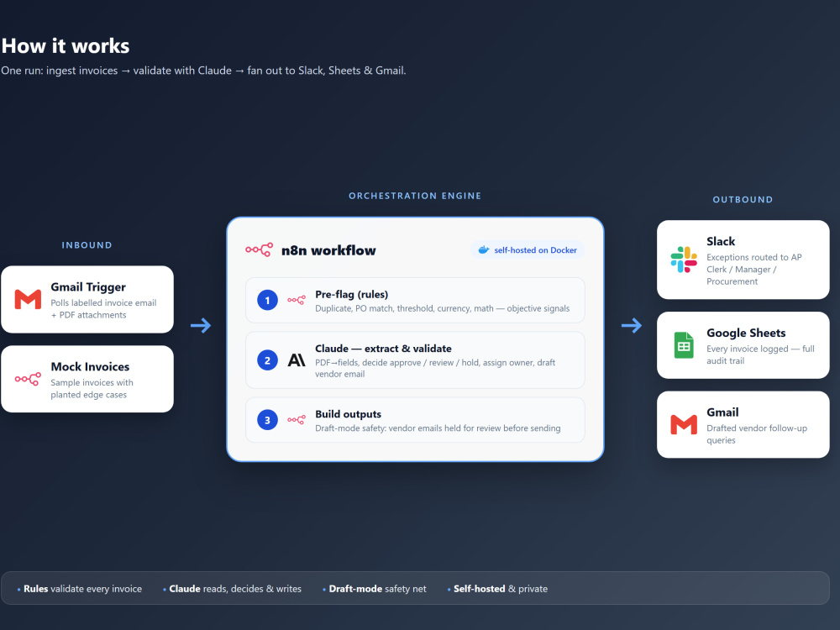Click the Slack logo icon
This screenshot has height=630, width=840.
(684, 260)
